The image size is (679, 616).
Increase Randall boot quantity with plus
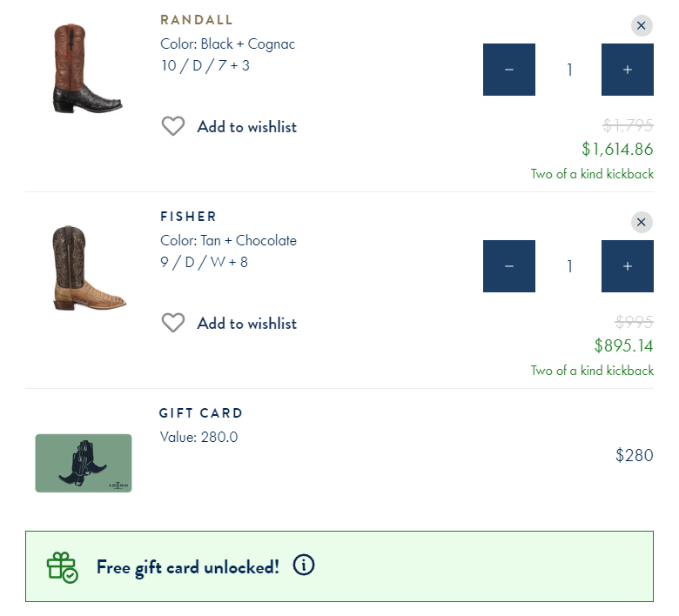628,70
